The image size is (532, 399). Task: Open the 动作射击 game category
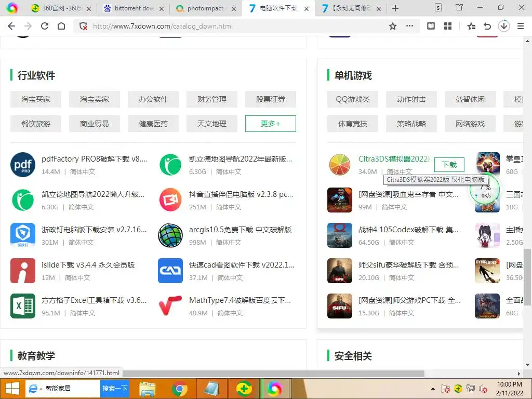pos(411,99)
